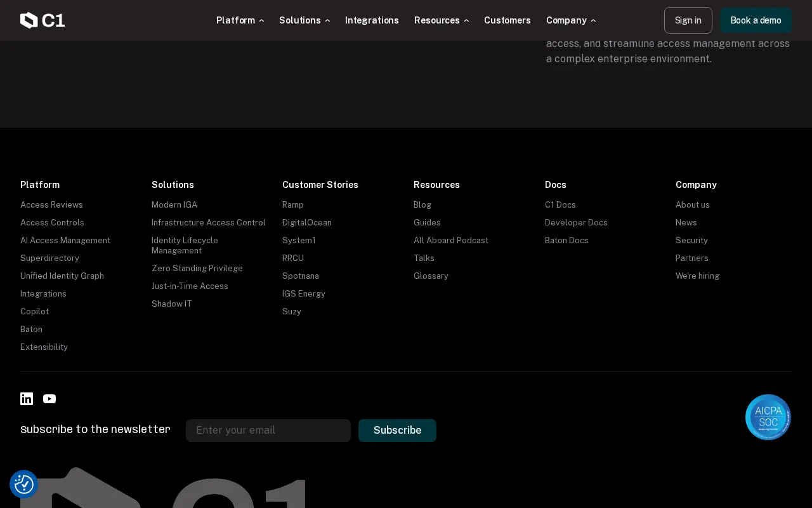Viewport: 812px width, 508px height.
Task: Open Ramp customer story
Action: (x=293, y=204)
